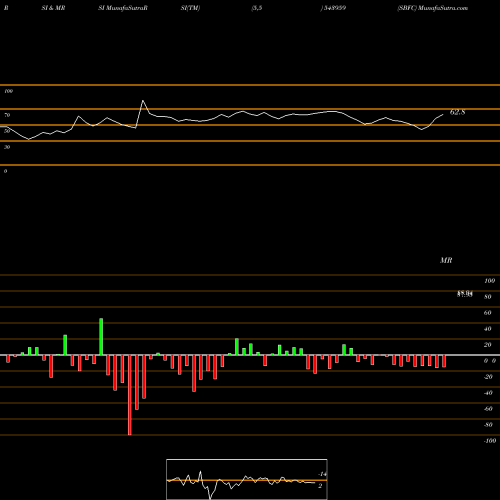
Task: Click the tallest green bar in the MR histogram
Action: coord(101,337)
